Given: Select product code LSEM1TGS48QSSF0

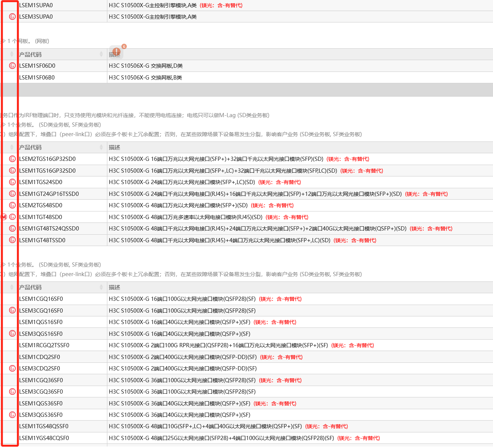Looking at the screenshot, I should (x=44, y=426).
